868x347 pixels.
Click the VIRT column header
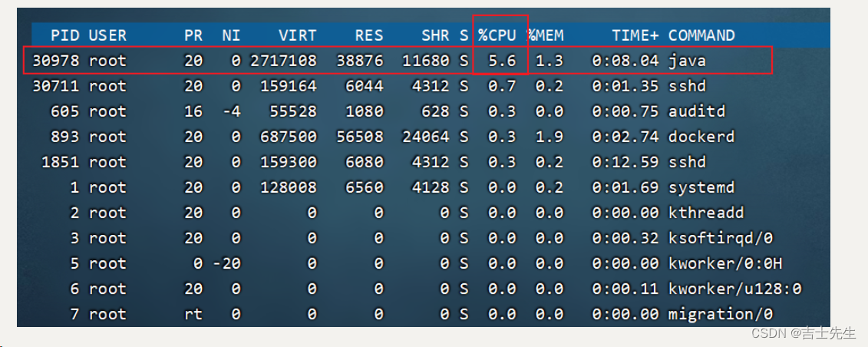click(x=298, y=36)
